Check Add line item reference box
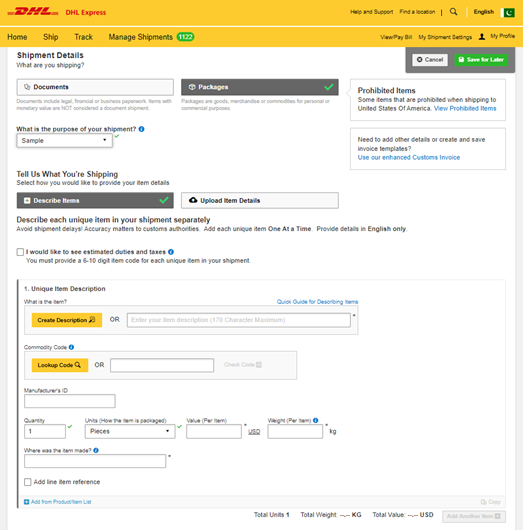The height and width of the screenshot is (530, 523). pyautogui.click(x=28, y=482)
